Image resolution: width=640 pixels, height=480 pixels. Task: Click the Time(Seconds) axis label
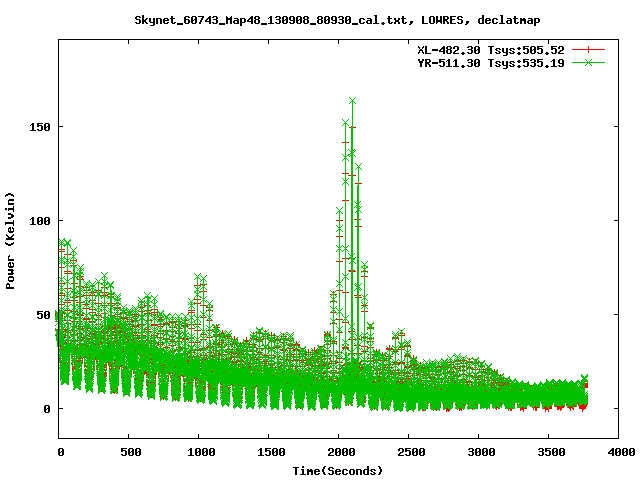pyautogui.click(x=338, y=471)
